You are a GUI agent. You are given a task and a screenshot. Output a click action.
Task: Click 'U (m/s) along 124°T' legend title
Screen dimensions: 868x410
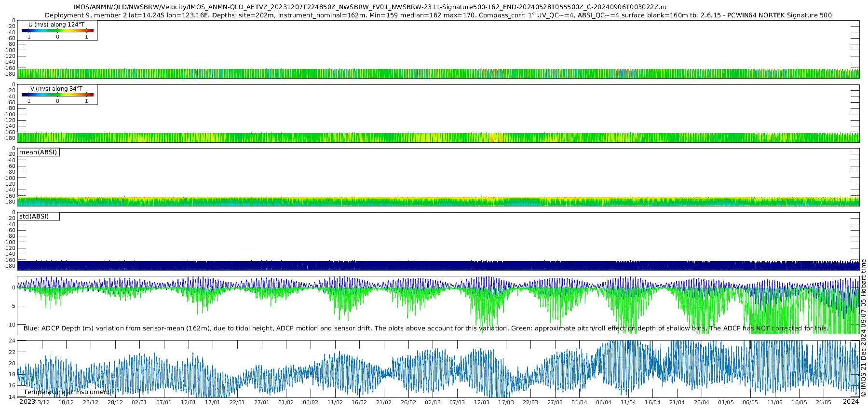click(56, 25)
